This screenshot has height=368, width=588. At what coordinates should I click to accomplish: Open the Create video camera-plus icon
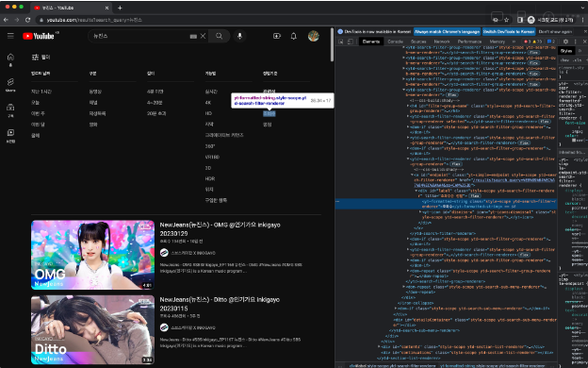click(277, 36)
